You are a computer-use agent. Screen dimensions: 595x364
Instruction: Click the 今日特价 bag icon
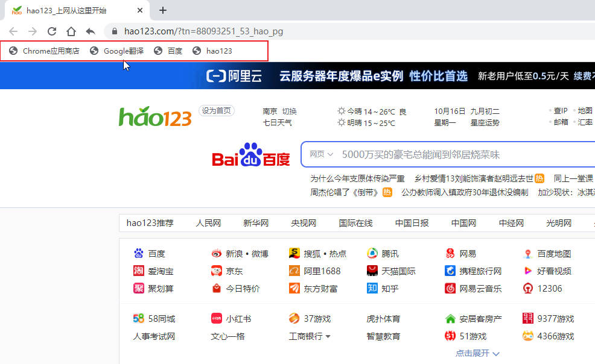pyautogui.click(x=216, y=288)
